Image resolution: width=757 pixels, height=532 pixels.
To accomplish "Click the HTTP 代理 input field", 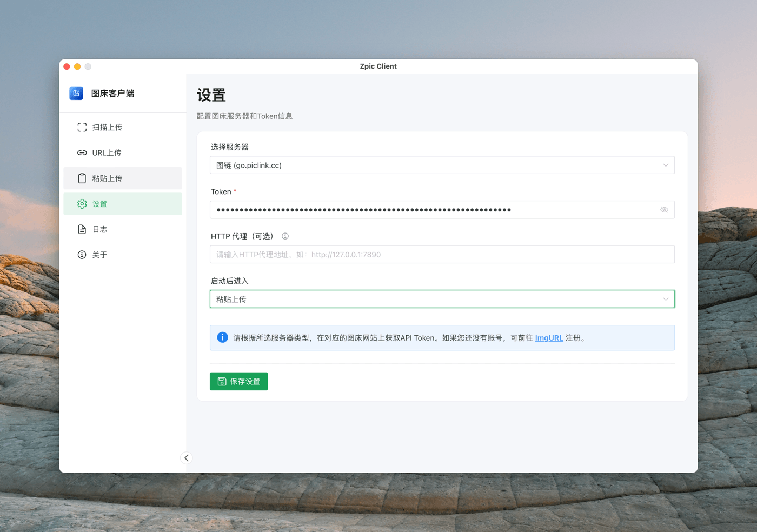I will click(x=442, y=254).
